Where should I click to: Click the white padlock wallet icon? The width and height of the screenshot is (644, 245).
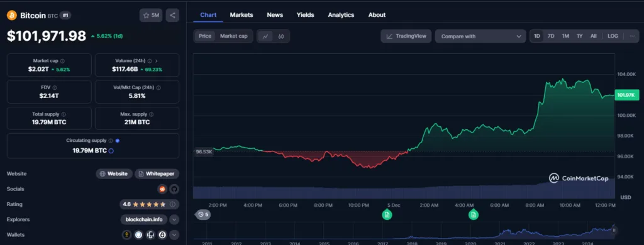(162, 235)
